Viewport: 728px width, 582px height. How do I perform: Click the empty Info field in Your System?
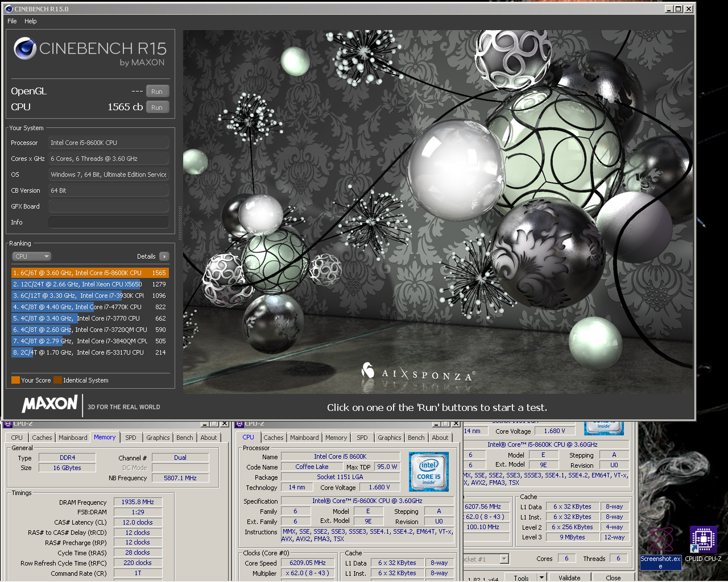(x=109, y=222)
